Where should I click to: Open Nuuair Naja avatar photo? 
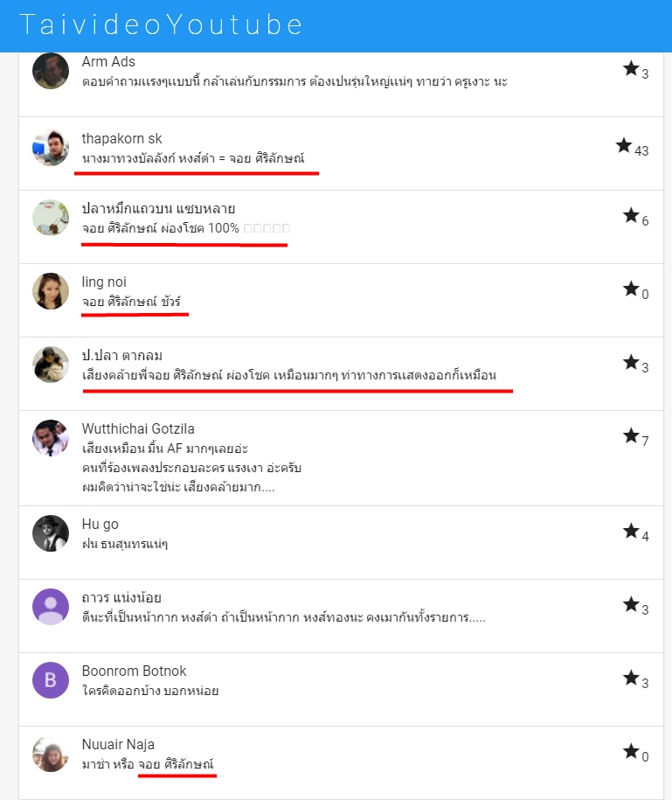tap(51, 754)
